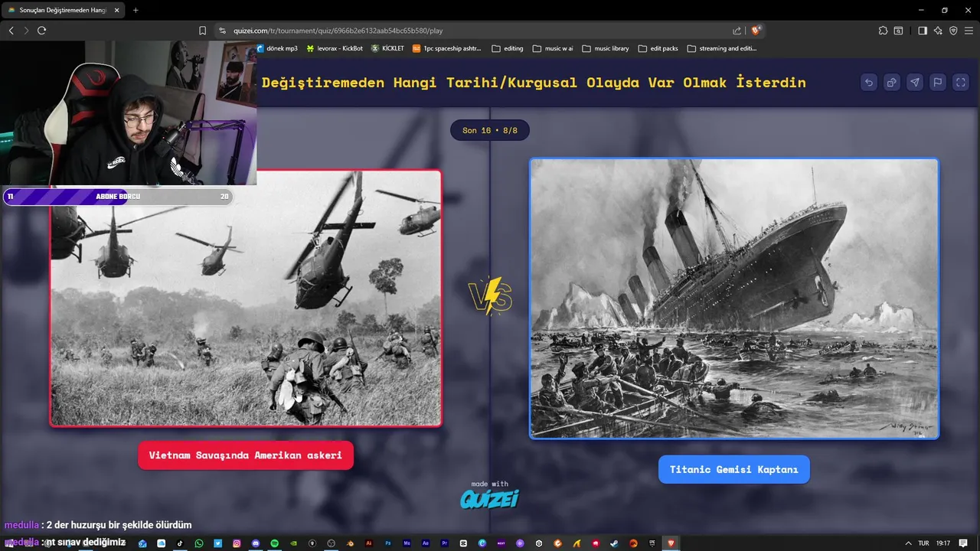This screenshot has height=551, width=980.
Task: Toggle the browser sidebar panel
Action: pos(922,31)
